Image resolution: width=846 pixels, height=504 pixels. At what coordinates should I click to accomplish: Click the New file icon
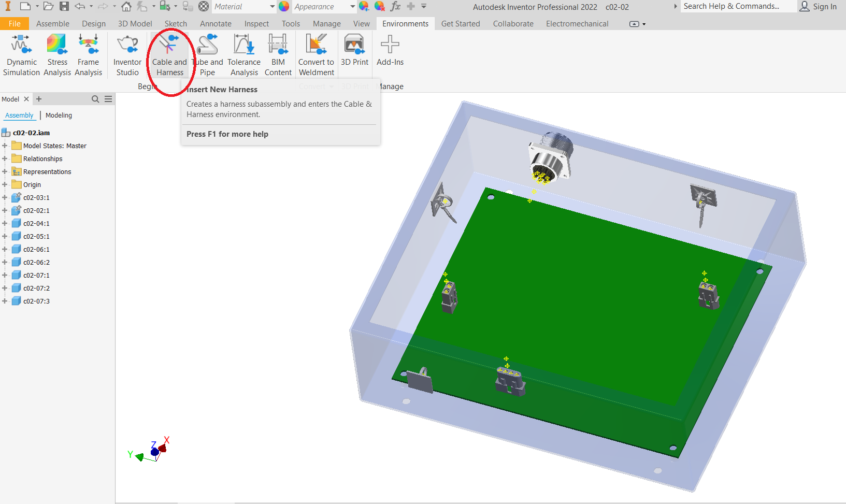click(25, 6)
